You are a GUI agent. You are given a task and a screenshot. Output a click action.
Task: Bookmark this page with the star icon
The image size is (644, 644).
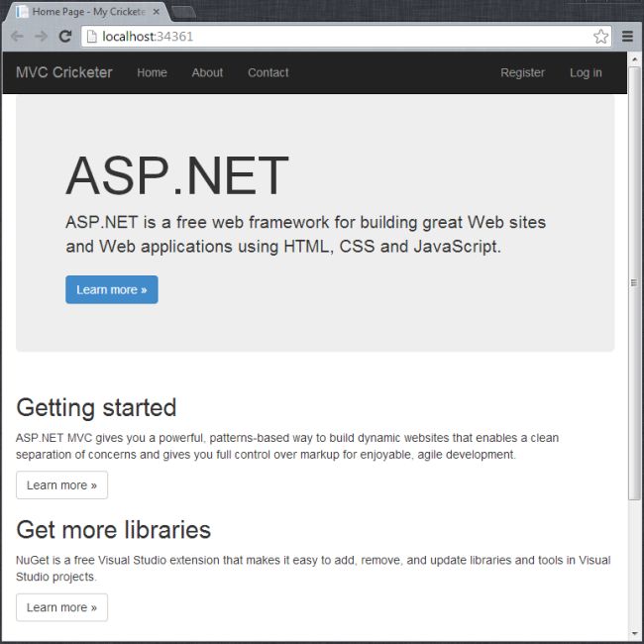pyautogui.click(x=600, y=37)
